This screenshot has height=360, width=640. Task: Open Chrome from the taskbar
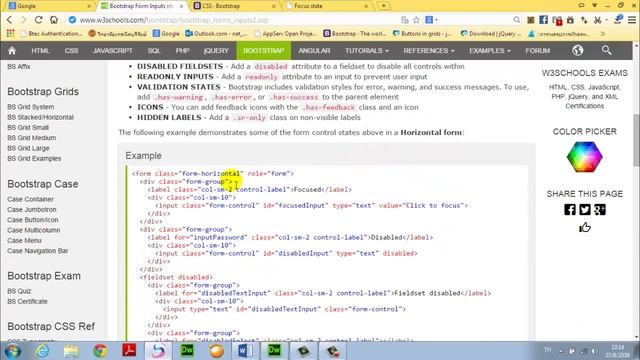coord(100,351)
